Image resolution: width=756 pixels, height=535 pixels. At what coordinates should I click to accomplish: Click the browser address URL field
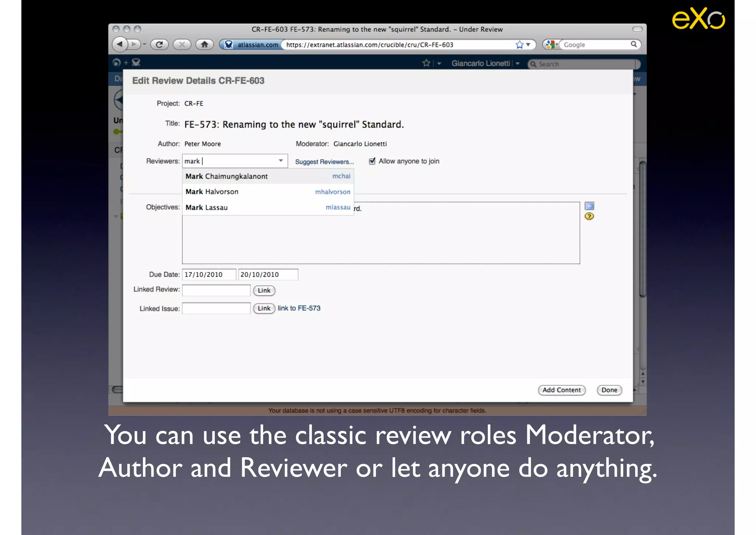coord(399,45)
